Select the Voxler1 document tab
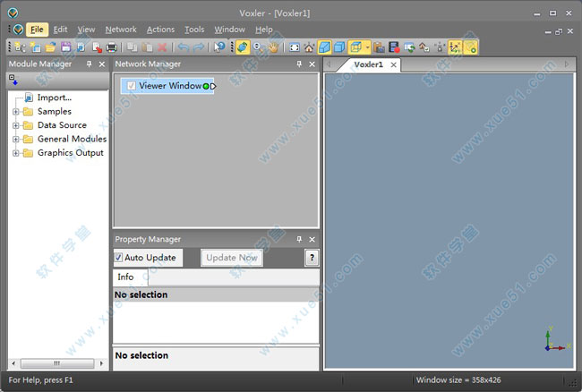Viewport: 582px width, 392px height. coord(368,64)
